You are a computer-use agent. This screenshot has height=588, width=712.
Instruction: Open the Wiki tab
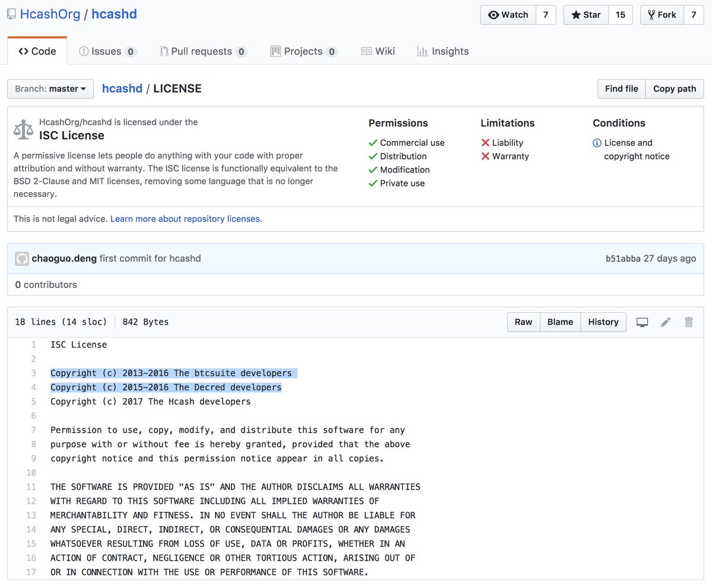(378, 52)
